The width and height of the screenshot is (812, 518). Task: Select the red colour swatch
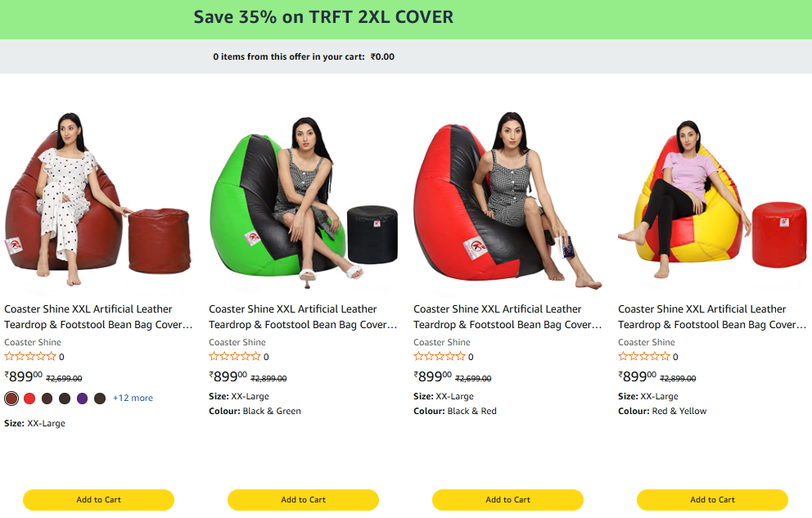click(29, 398)
